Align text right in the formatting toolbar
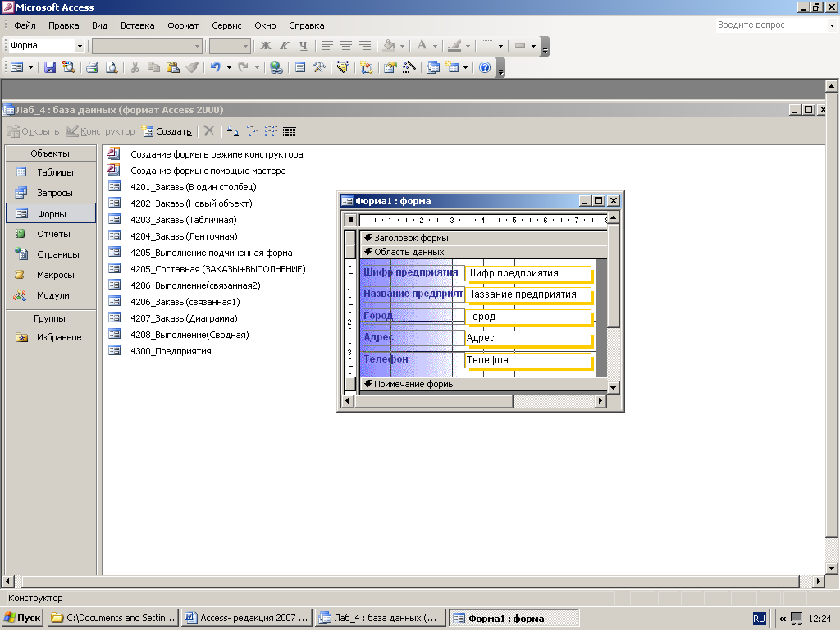The height and width of the screenshot is (630, 840). (x=365, y=46)
